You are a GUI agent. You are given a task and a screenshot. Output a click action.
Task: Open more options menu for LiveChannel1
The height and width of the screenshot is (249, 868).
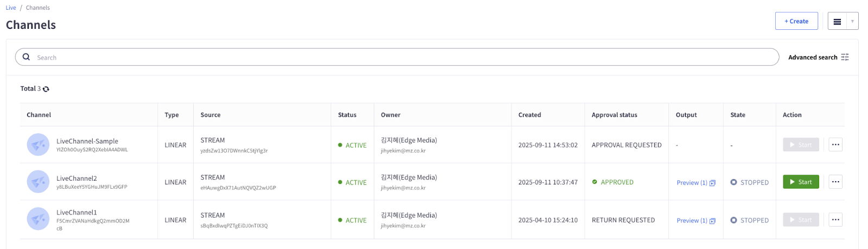[x=835, y=220]
